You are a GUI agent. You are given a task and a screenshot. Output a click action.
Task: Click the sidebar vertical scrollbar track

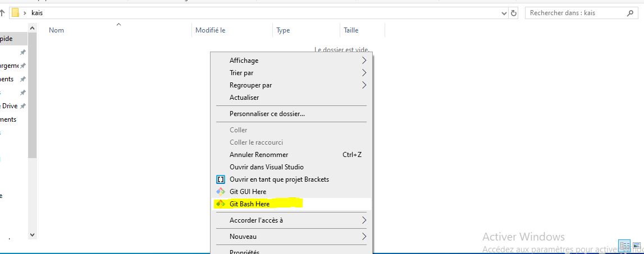point(32,191)
